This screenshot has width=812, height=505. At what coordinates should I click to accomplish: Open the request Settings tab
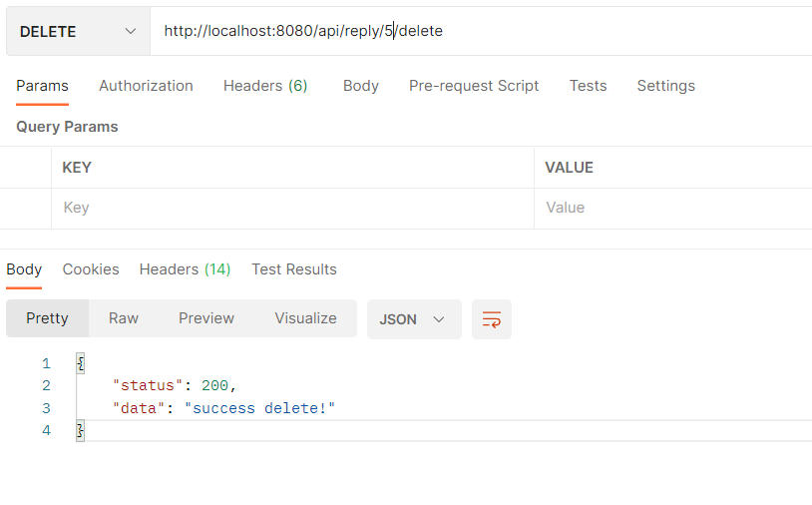pyautogui.click(x=666, y=86)
